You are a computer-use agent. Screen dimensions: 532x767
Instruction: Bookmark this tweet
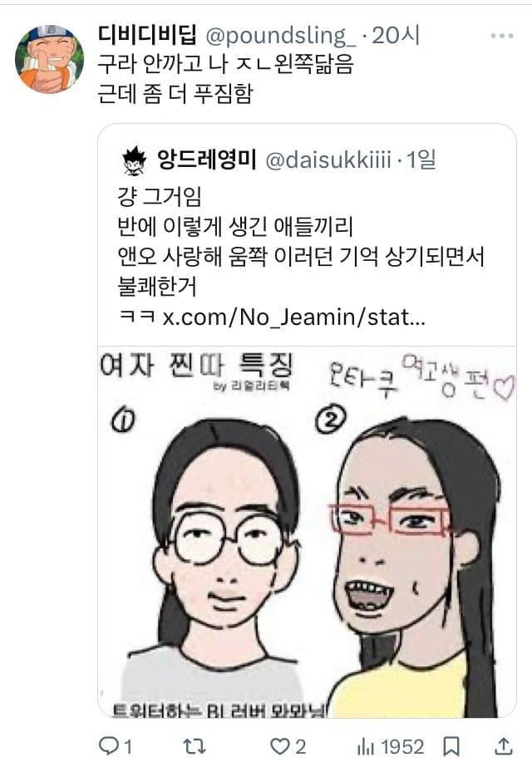coord(451,746)
